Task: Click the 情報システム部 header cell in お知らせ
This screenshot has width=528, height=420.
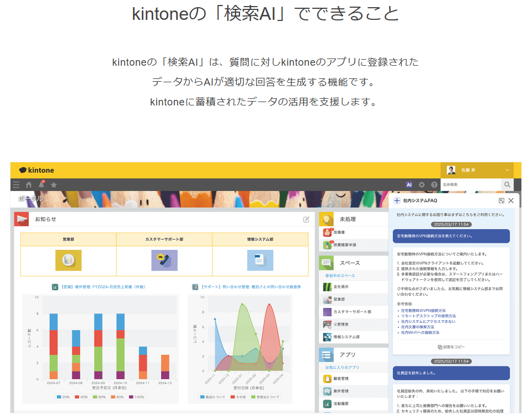Action: point(260,239)
